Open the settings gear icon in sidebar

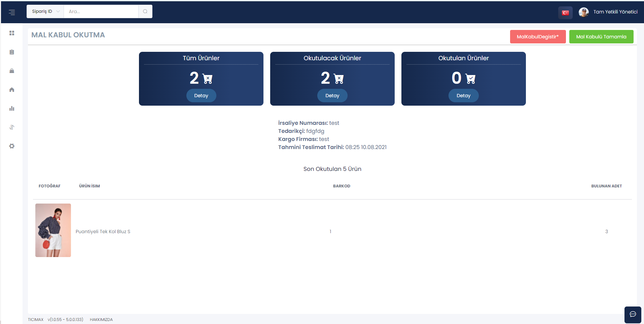pos(12,146)
